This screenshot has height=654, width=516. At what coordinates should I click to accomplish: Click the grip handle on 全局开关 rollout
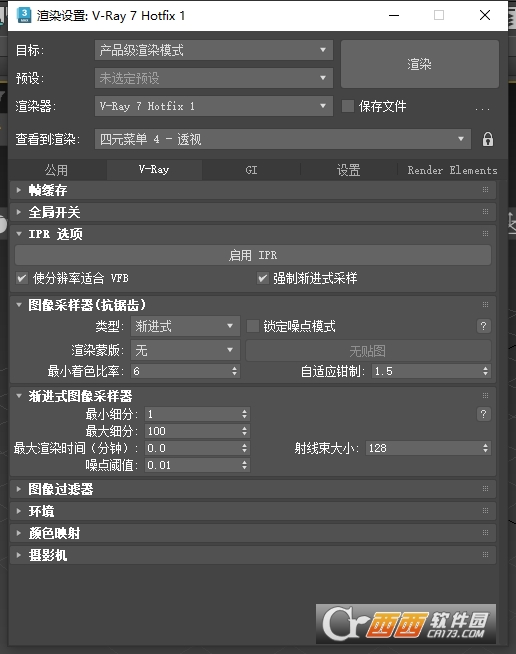click(x=485, y=212)
